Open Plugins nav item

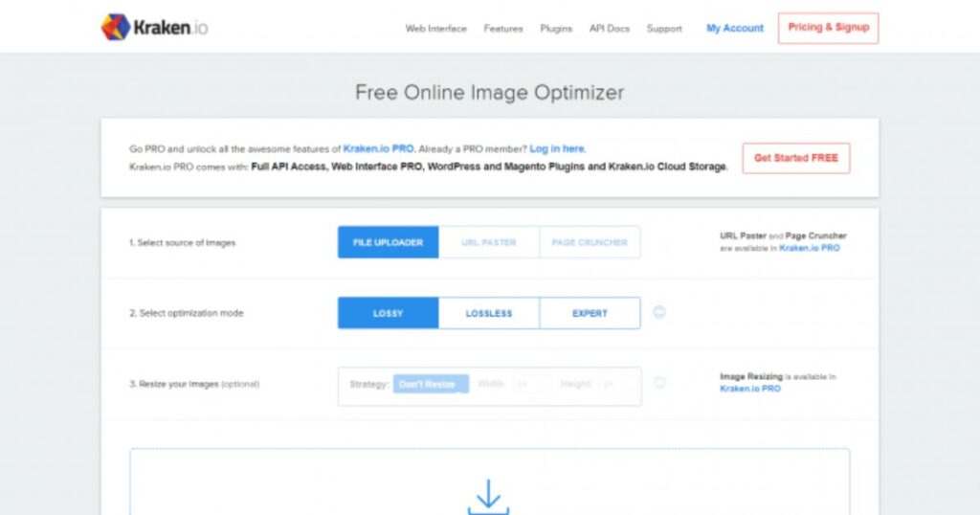[556, 28]
